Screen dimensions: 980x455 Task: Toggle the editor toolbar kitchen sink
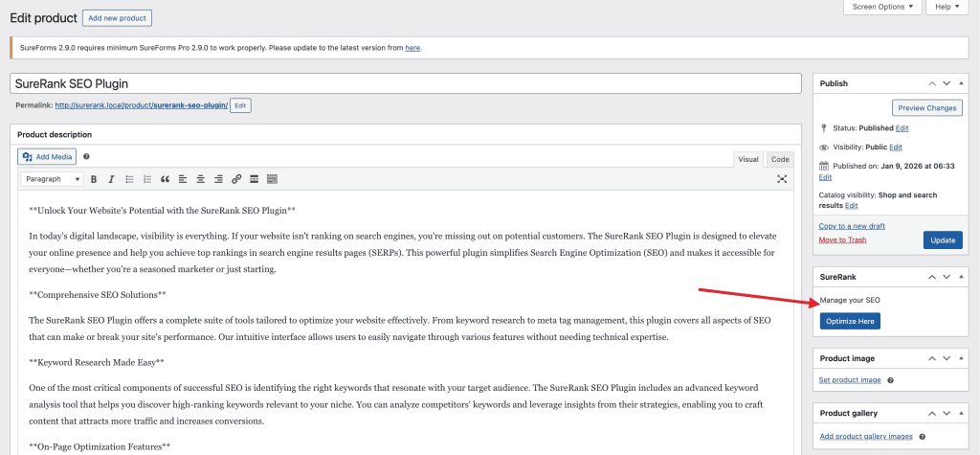pos(272,179)
